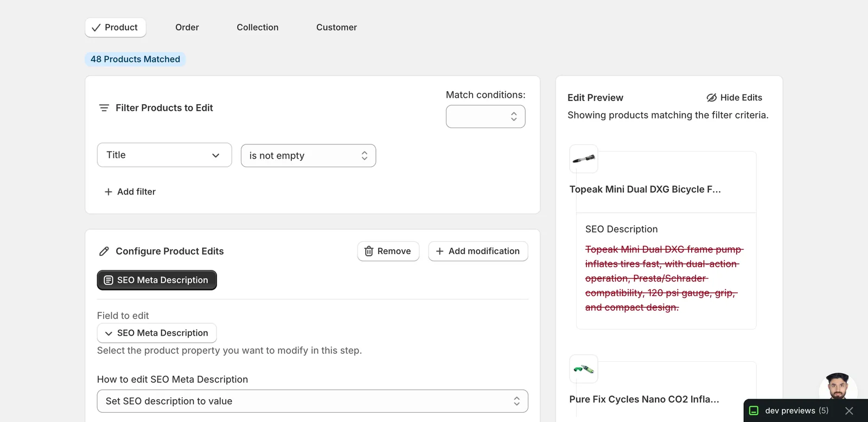The height and width of the screenshot is (422, 868).
Task: Select the SEO Meta Description dark chip
Action: pyautogui.click(x=157, y=280)
